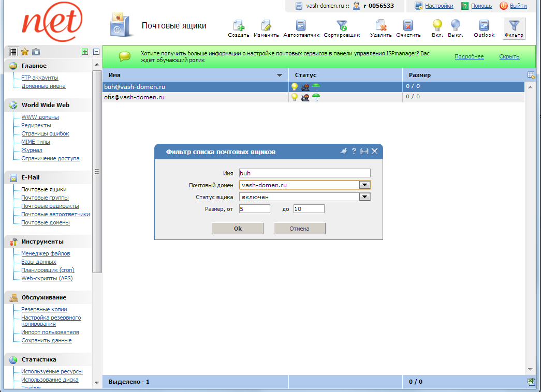Click the broom icon in filter dialog title
The image size is (541, 392).
[x=343, y=152]
